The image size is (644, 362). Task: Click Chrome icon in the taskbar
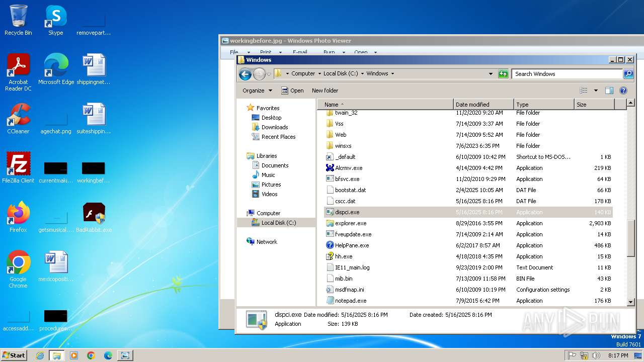[x=91, y=355]
